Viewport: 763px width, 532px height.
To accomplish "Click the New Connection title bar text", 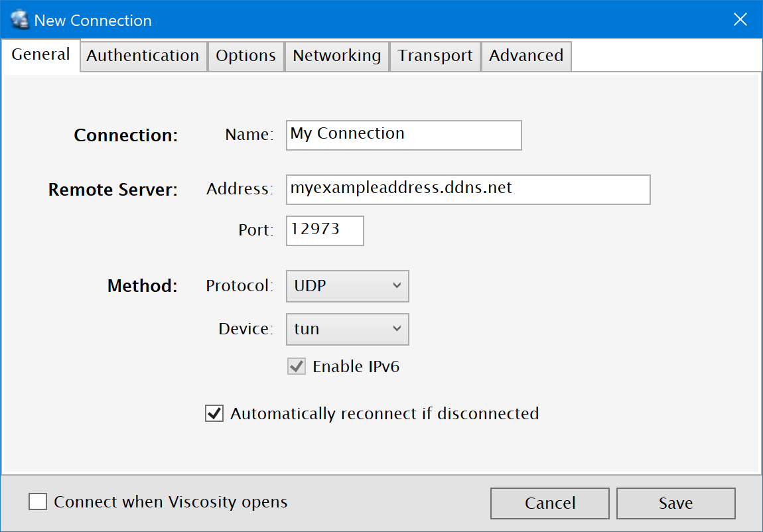I will click(93, 21).
